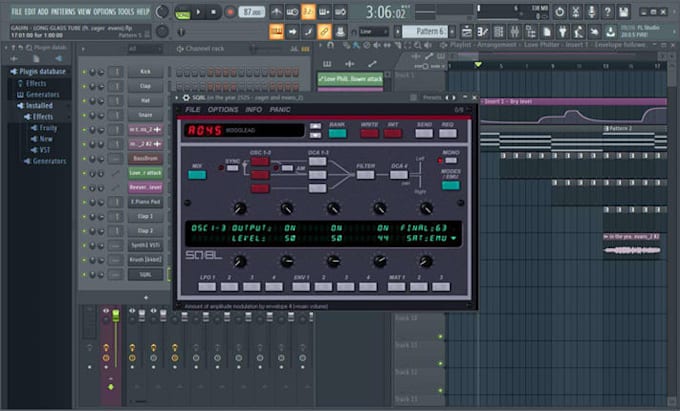Adjust the master mixer volume fader
The image size is (680, 411).
(116, 315)
